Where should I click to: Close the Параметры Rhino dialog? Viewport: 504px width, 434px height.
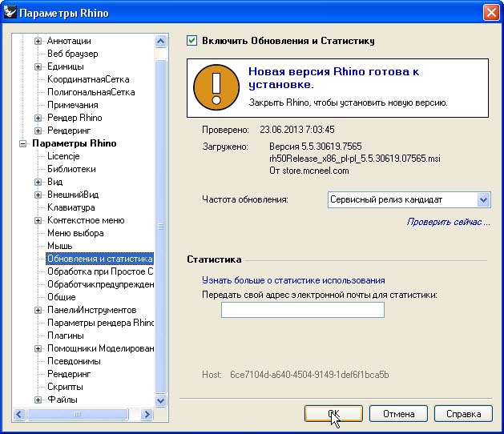tap(491, 13)
